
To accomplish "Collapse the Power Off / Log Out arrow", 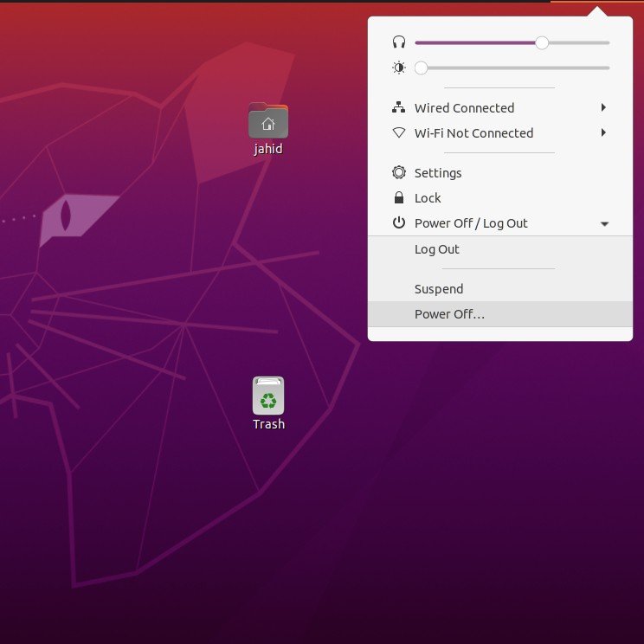I will tap(604, 224).
